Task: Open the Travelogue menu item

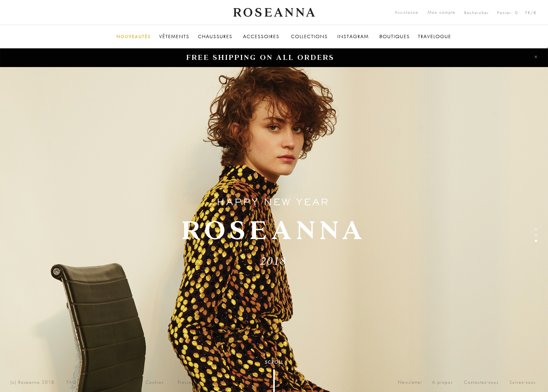Action: [434, 37]
